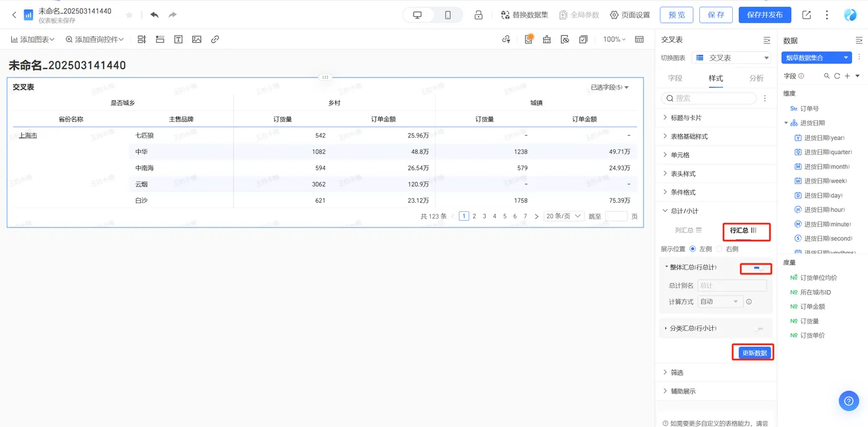Click the 跳至 page number input
This screenshot has height=427, width=868.
616,216
